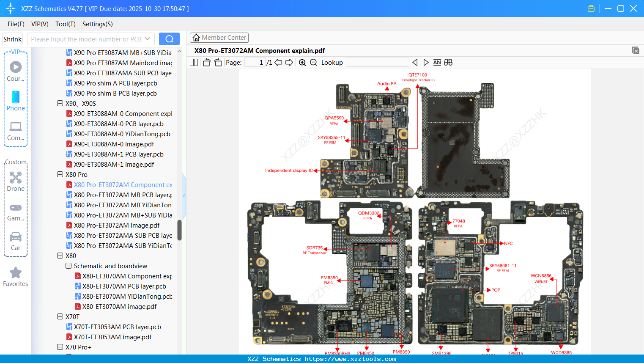Collapse the X70T tree group
The image size is (644, 363).
60,316
